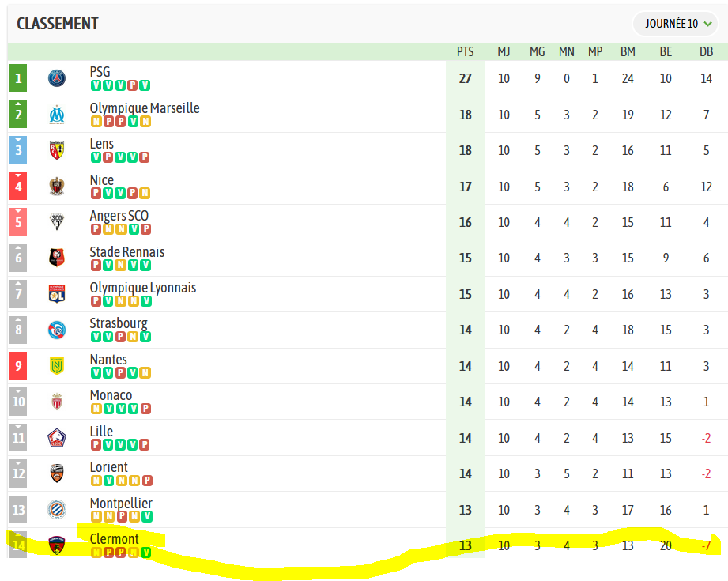Click the Montpellier club logo
728x581 pixels.
pyautogui.click(x=57, y=510)
